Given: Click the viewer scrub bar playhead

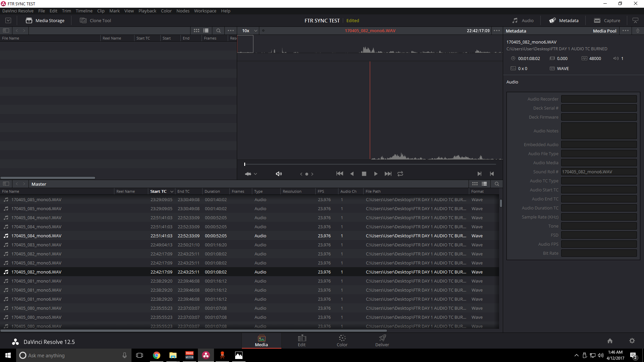Looking at the screenshot, I should click(x=245, y=164).
